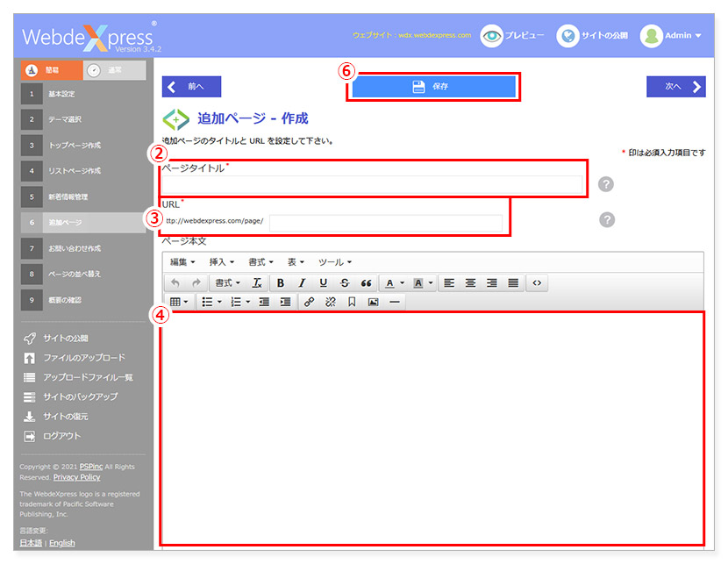Open the 編集 menu in the editor
728x564 pixels.
pyautogui.click(x=182, y=262)
